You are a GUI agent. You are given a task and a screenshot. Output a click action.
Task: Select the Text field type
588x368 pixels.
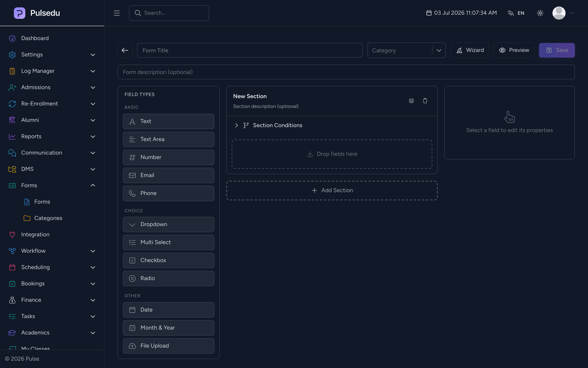(169, 121)
